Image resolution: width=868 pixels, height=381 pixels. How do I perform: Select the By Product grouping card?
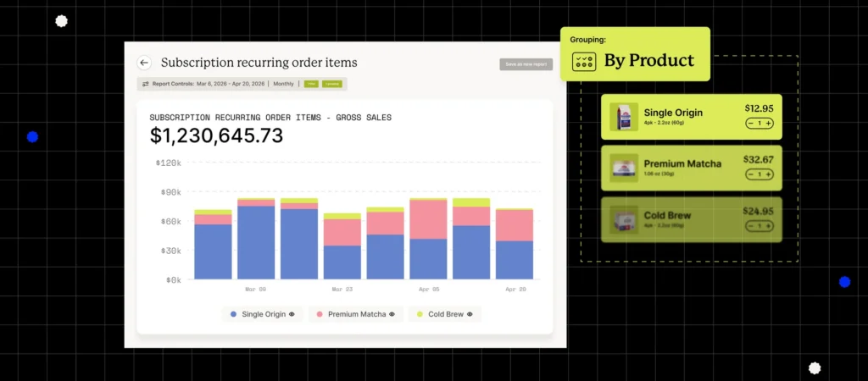tap(635, 54)
